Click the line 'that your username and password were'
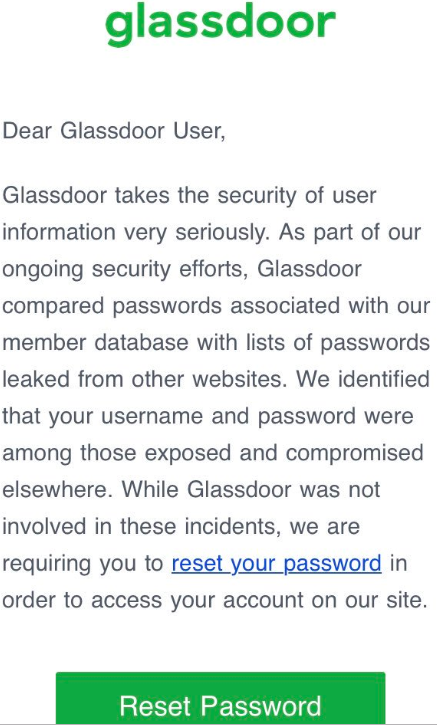 coord(208,417)
